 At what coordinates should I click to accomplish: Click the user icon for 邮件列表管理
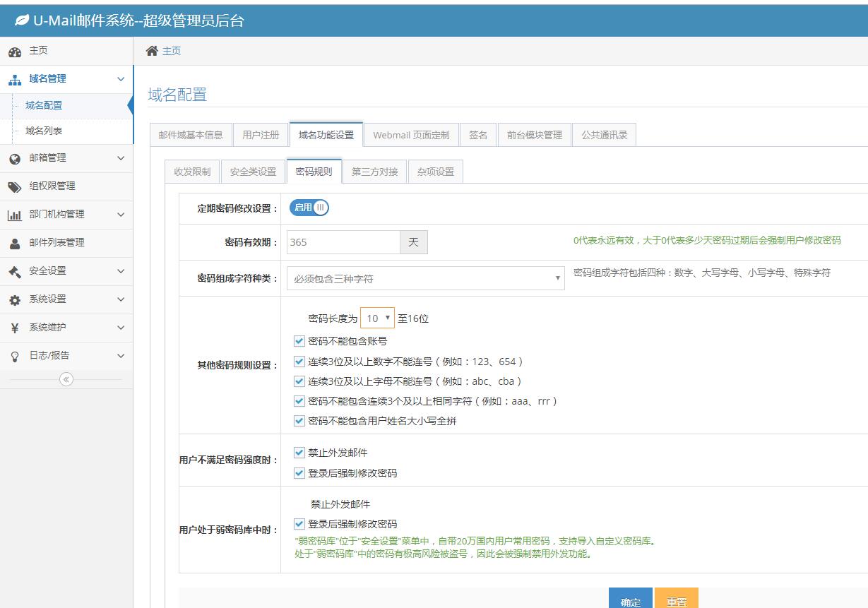[x=14, y=244]
